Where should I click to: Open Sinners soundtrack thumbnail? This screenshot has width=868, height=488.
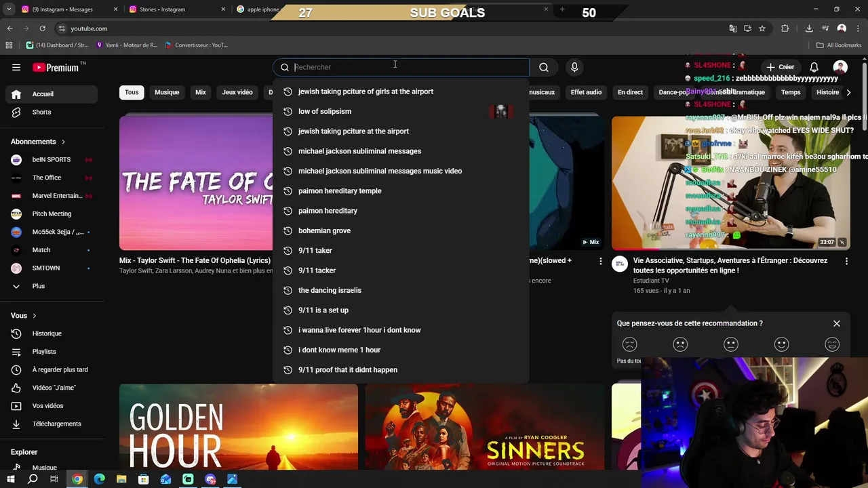pyautogui.click(x=485, y=427)
